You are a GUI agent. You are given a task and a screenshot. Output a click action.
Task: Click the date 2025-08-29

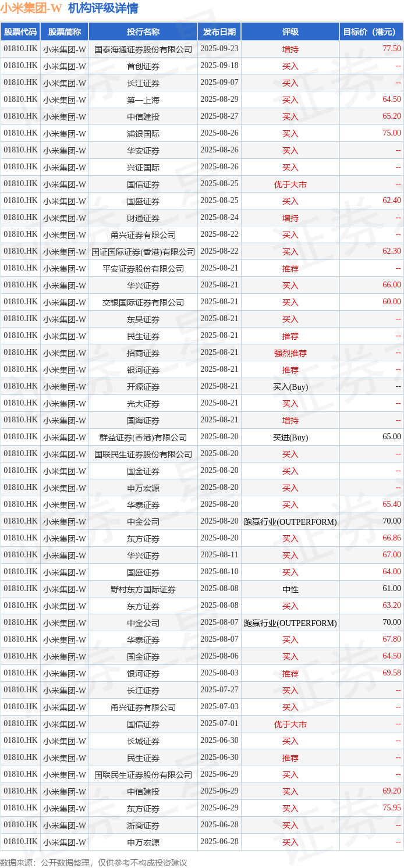click(x=219, y=99)
